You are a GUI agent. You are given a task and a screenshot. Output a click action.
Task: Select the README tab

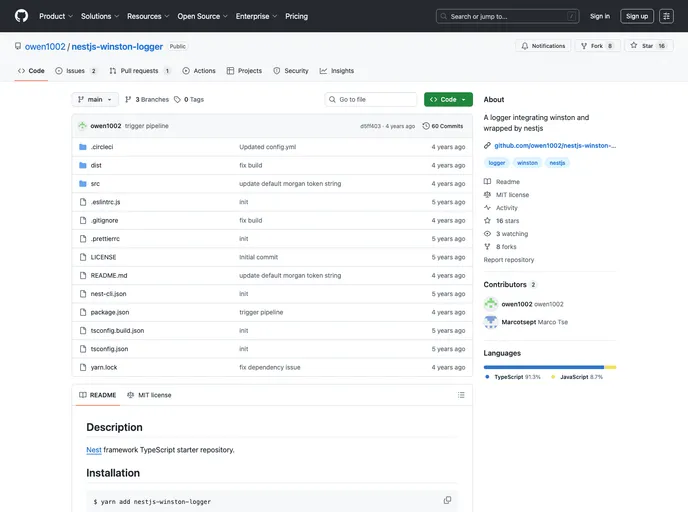pyautogui.click(x=97, y=395)
